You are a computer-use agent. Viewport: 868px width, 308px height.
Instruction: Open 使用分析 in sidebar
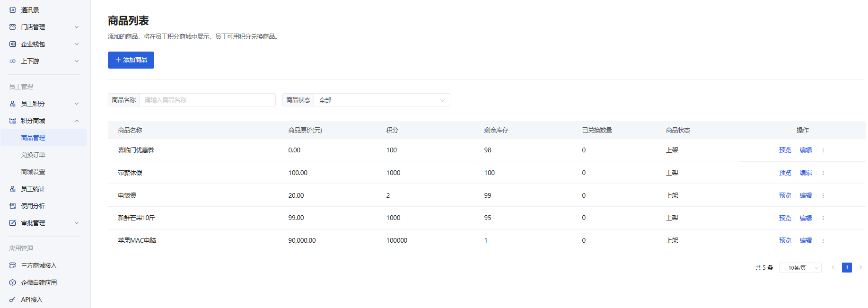click(33, 206)
